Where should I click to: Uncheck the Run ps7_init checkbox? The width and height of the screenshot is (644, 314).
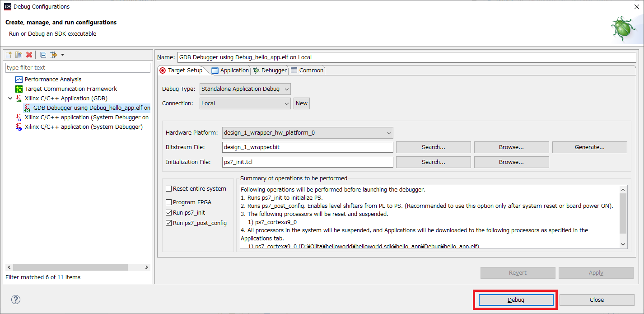click(x=169, y=213)
